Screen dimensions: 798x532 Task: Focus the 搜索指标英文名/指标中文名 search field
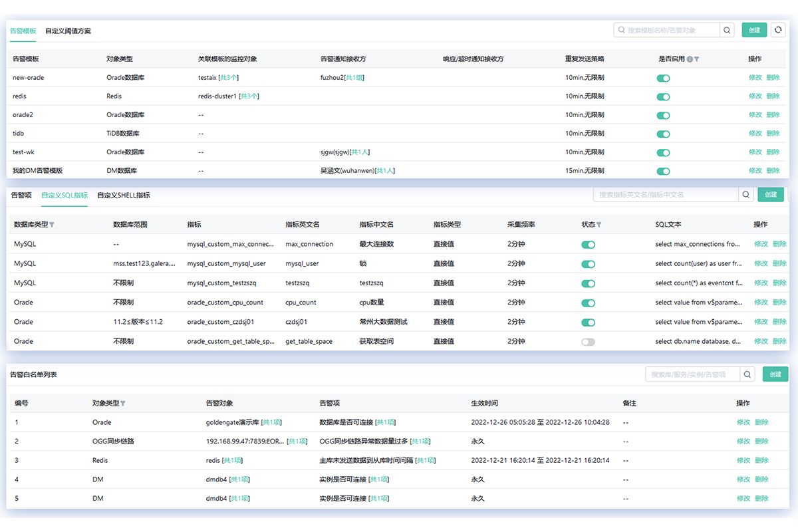665,195
